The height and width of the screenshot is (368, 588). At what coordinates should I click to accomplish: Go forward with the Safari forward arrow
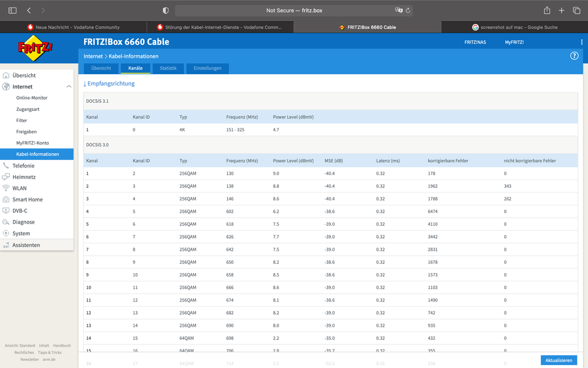coord(43,11)
